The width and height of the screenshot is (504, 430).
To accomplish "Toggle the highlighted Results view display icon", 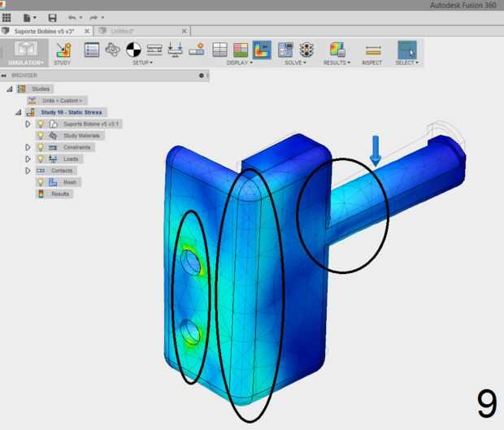I will 262,50.
